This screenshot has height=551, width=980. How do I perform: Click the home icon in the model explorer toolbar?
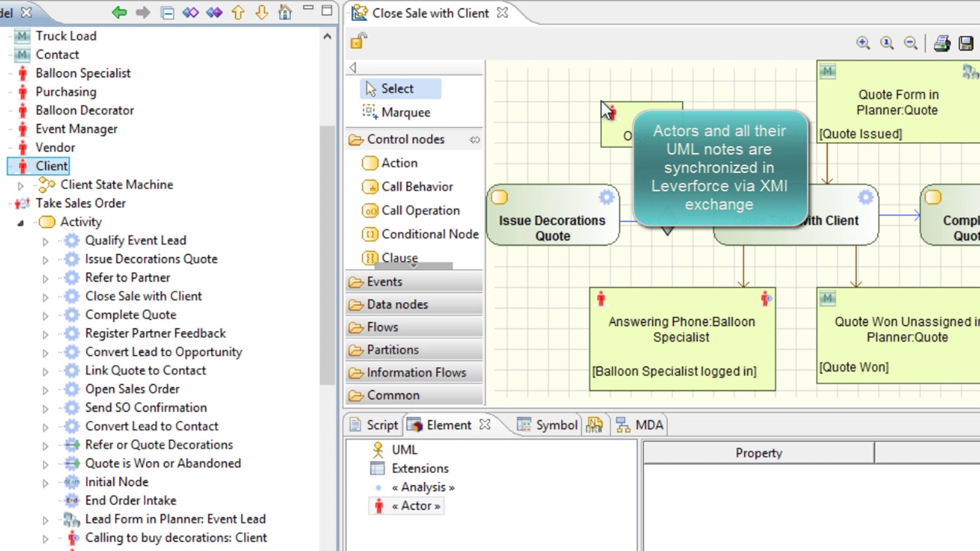point(285,13)
